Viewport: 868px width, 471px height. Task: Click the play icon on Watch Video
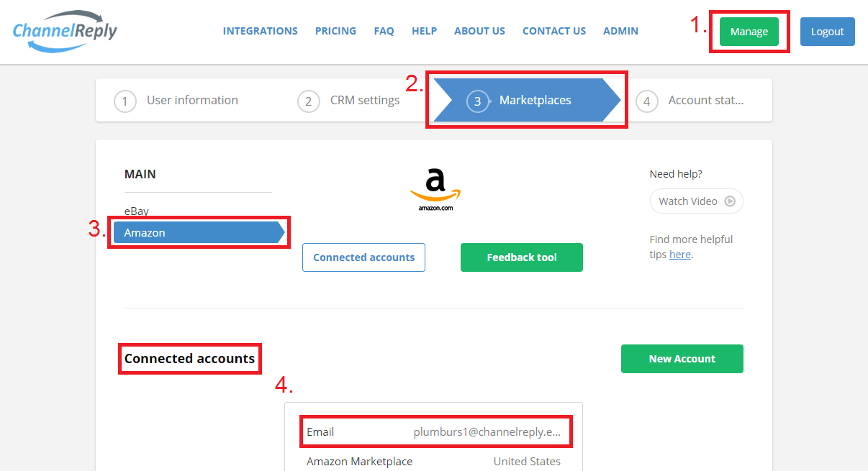[731, 201]
